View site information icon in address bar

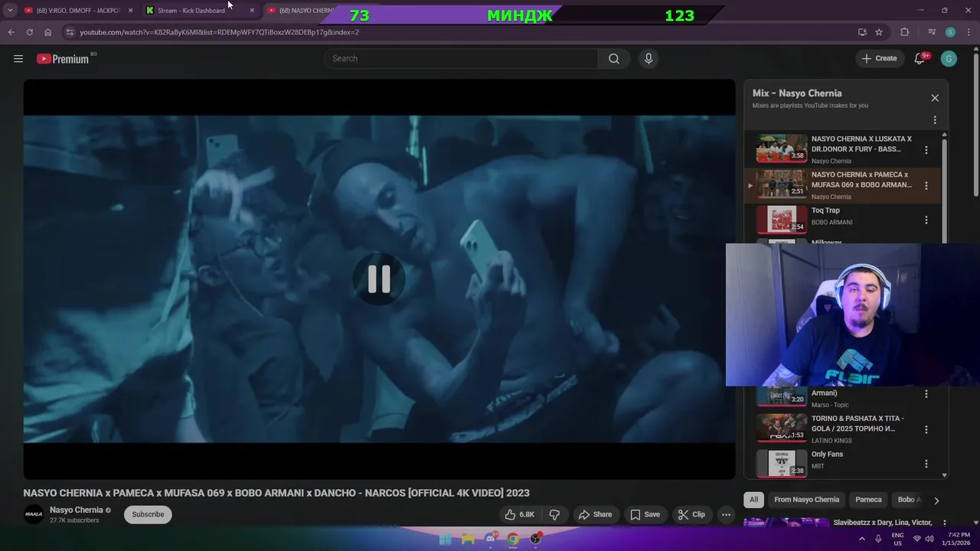click(x=70, y=32)
